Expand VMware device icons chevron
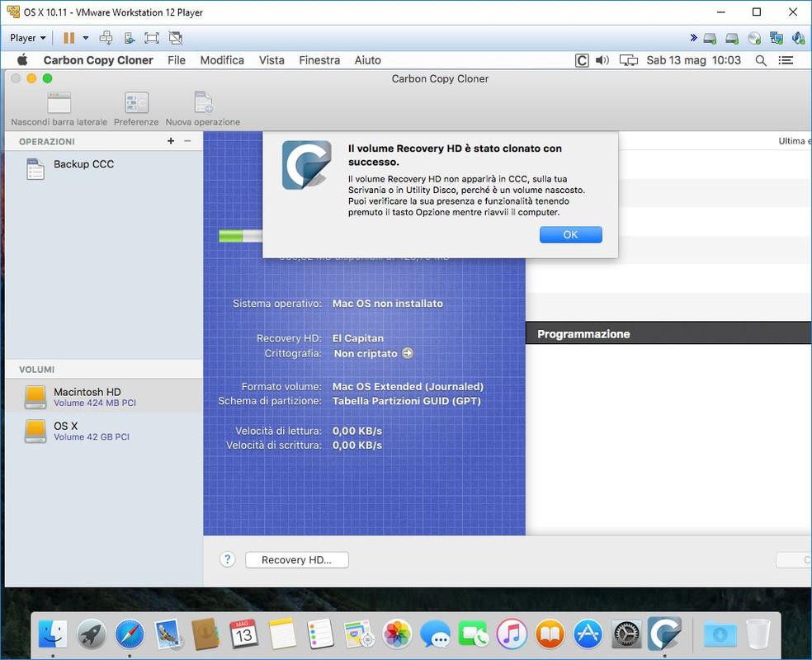The width and height of the screenshot is (812, 660). pyautogui.click(x=693, y=38)
